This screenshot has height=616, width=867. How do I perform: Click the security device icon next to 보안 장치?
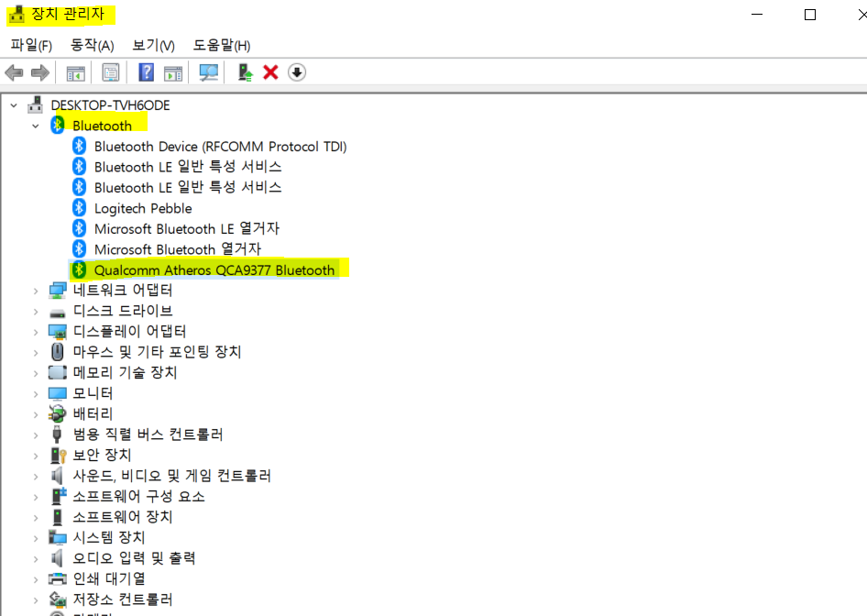(58, 455)
